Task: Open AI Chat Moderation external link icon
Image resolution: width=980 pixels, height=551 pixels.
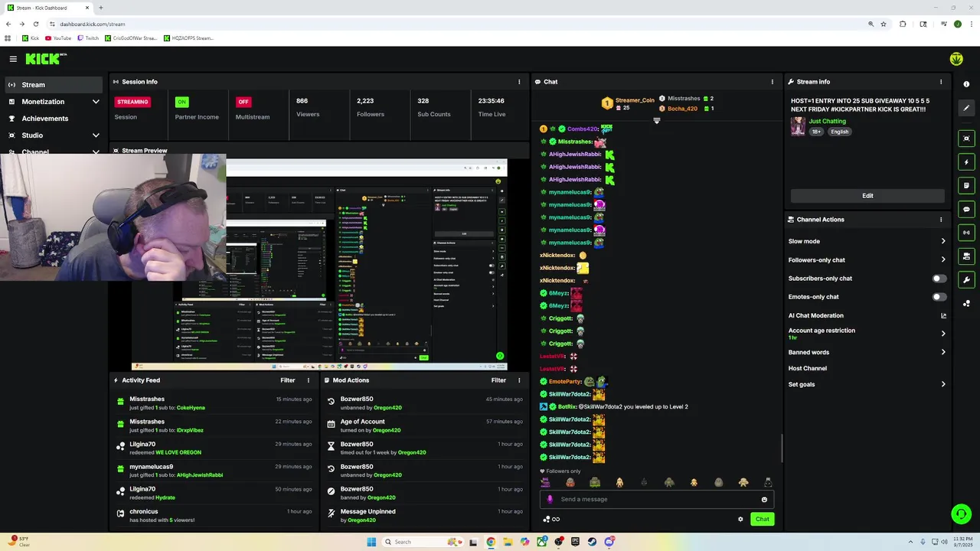Action: point(943,315)
